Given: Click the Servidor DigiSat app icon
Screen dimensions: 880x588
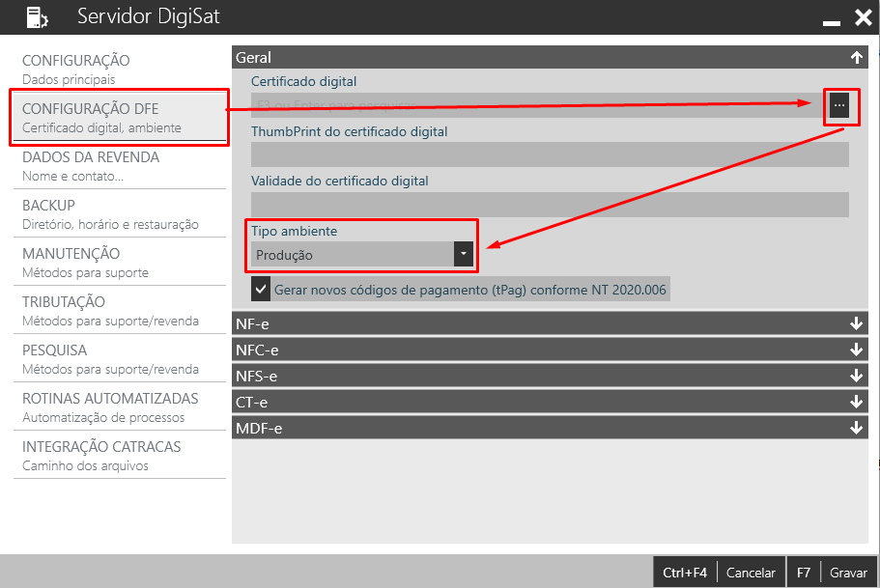Looking at the screenshot, I should pyautogui.click(x=37, y=17).
